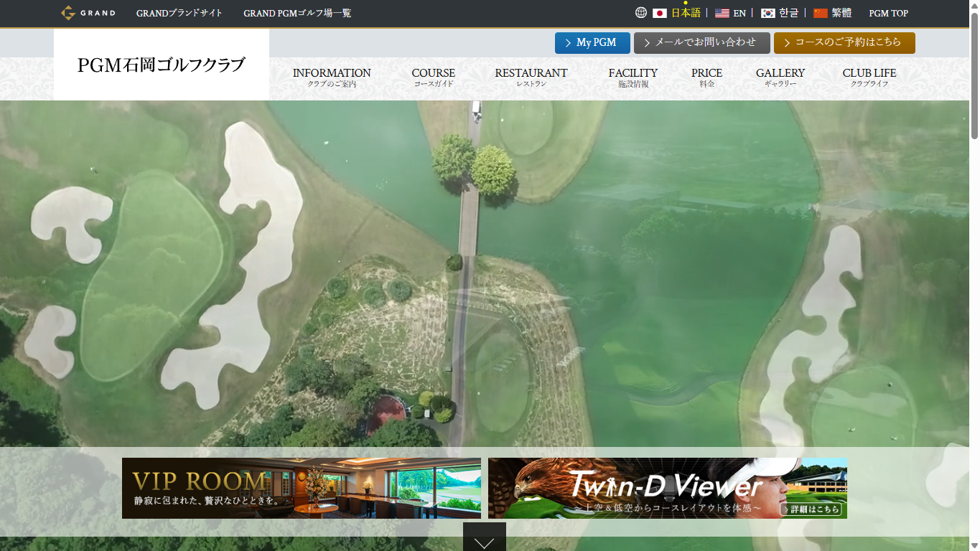The image size is (980, 551).
Task: Open the PRICE menu
Action: coord(707,77)
